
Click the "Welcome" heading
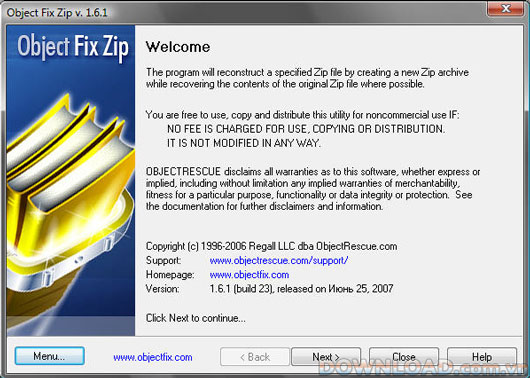coord(178,47)
